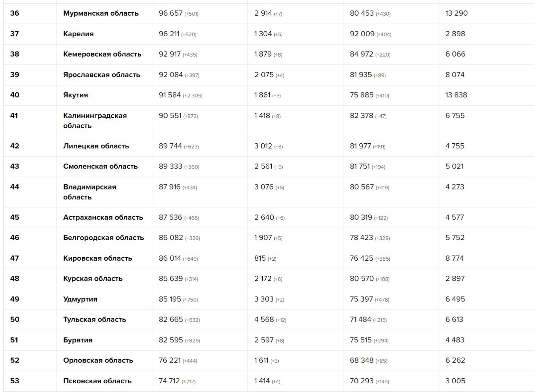Select rank number 40 in the table
Image resolution: width=537 pixels, height=392 pixels.
pyautogui.click(x=15, y=95)
